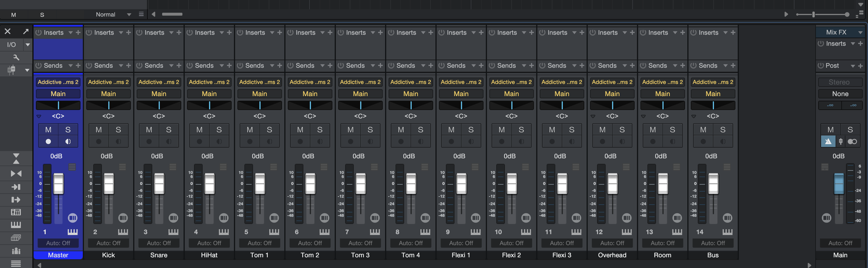Image resolution: width=868 pixels, height=268 pixels.
Task: Detach the mixer console window
Action: pos(25,32)
